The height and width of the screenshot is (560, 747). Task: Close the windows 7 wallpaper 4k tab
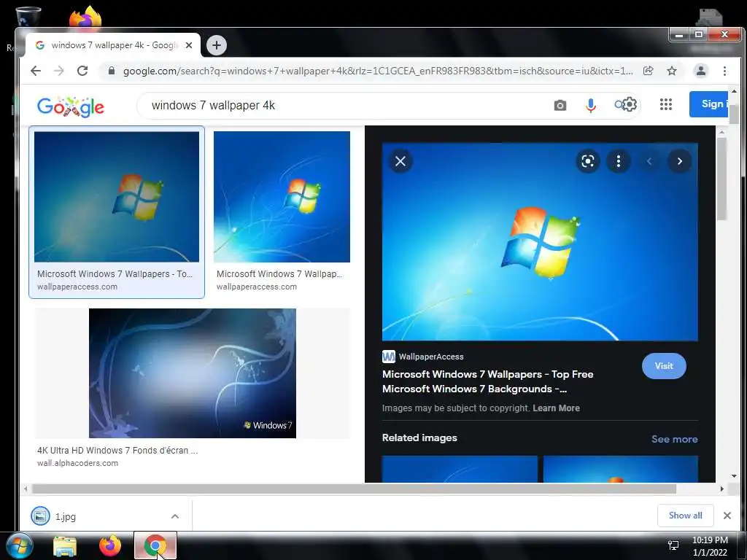(x=189, y=45)
